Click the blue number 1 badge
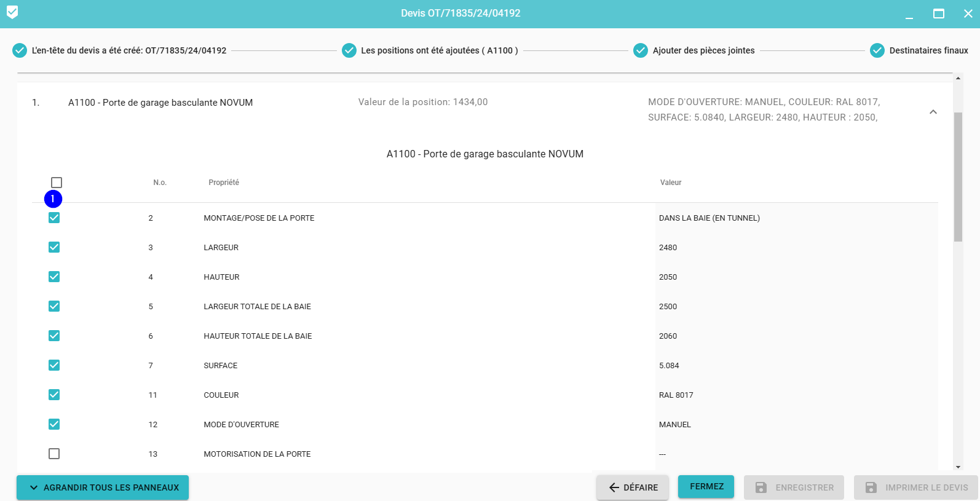The width and height of the screenshot is (980, 501). pos(53,199)
